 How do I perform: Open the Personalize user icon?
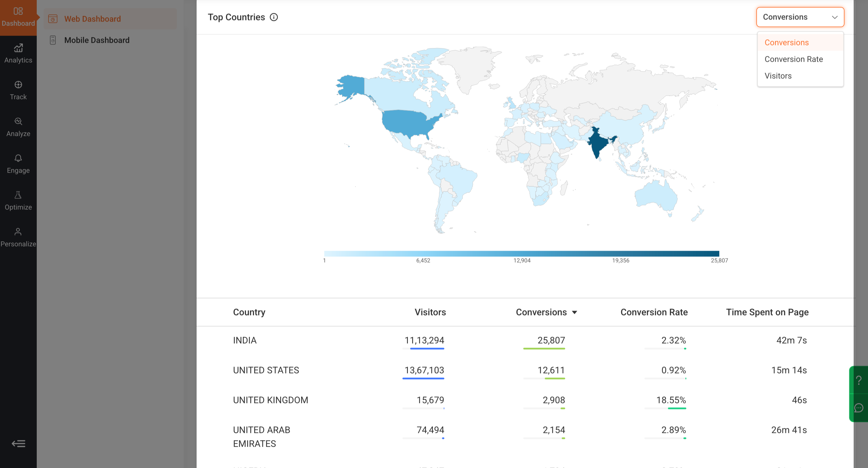click(x=18, y=232)
